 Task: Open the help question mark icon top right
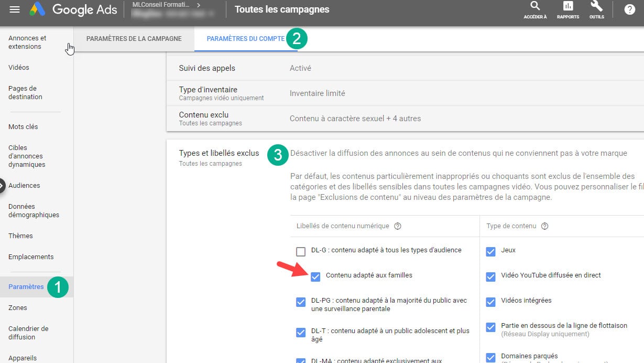[x=629, y=9]
